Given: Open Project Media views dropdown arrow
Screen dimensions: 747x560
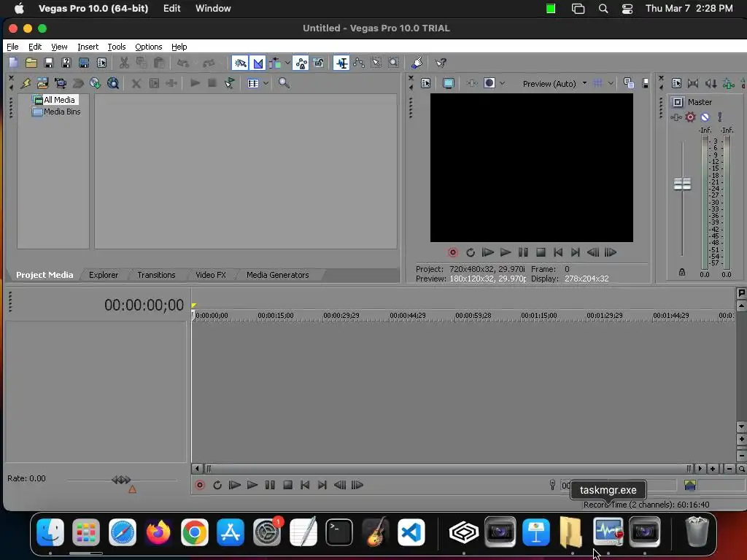Looking at the screenshot, I should pos(266,83).
